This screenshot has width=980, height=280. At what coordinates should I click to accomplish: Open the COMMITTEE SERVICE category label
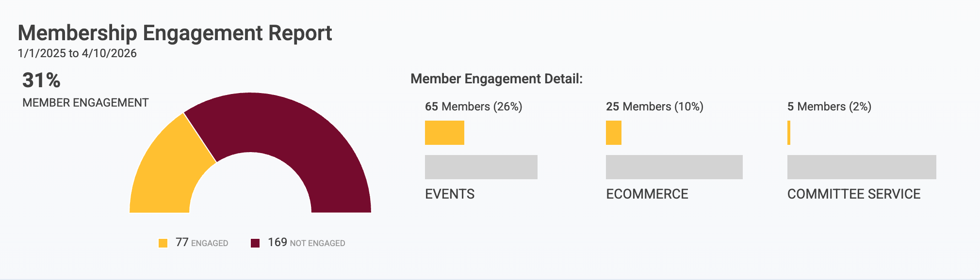click(854, 194)
